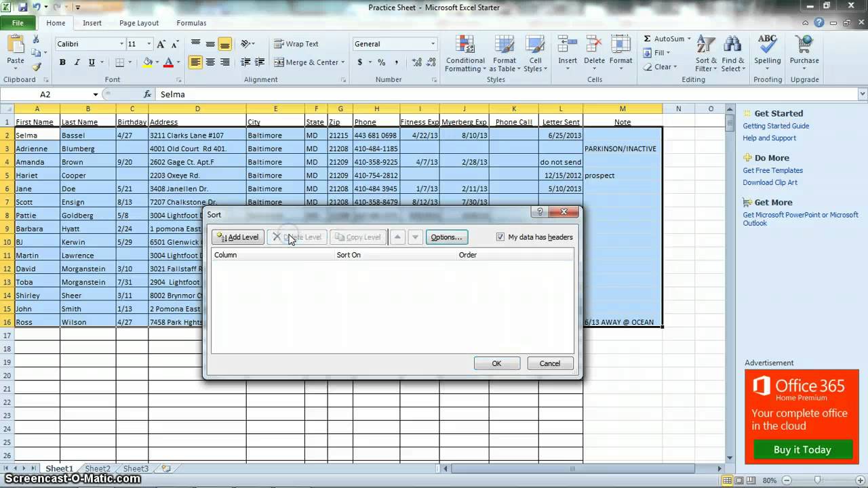868x488 pixels.
Task: Click Buy it Today button
Action: click(x=802, y=450)
